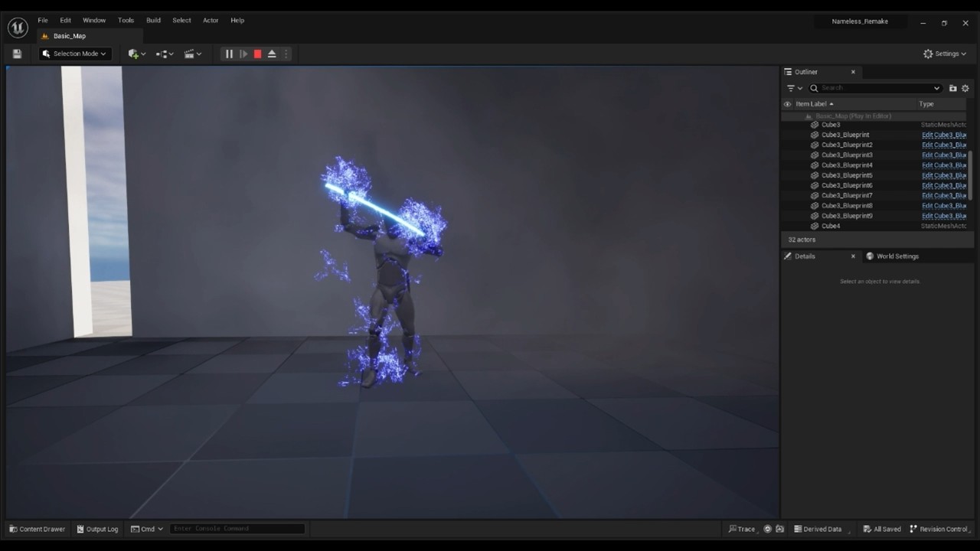Open the Blueprints toolbar dropdown
Screen dimensions: 980x551
point(165,54)
